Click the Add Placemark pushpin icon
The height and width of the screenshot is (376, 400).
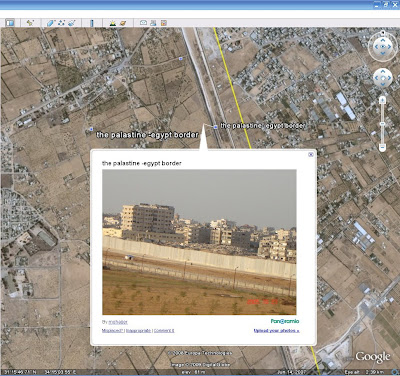[x=30, y=23]
